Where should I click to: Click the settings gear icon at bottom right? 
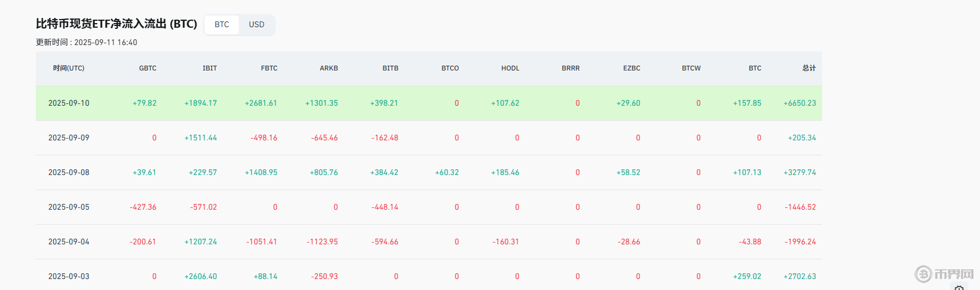pos(959,287)
